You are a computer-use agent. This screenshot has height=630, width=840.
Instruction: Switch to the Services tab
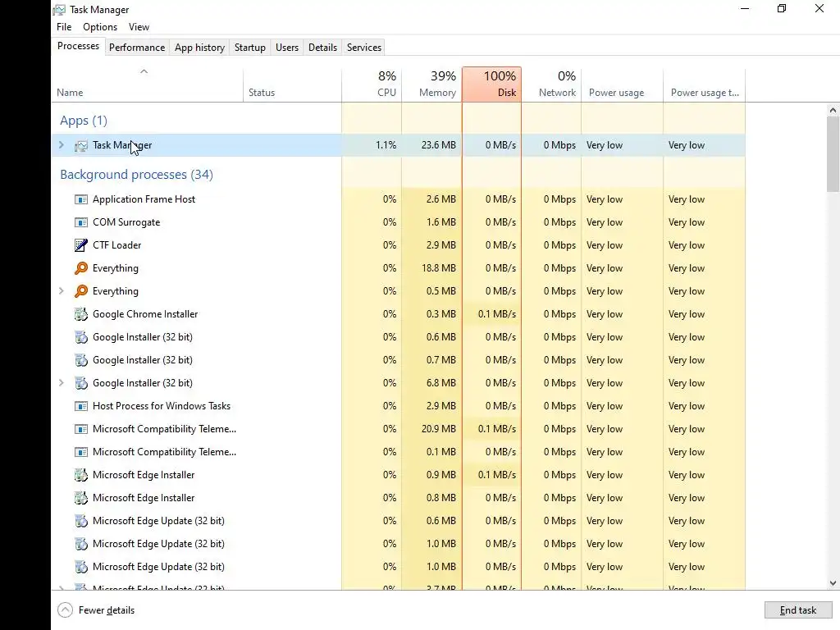tap(363, 47)
